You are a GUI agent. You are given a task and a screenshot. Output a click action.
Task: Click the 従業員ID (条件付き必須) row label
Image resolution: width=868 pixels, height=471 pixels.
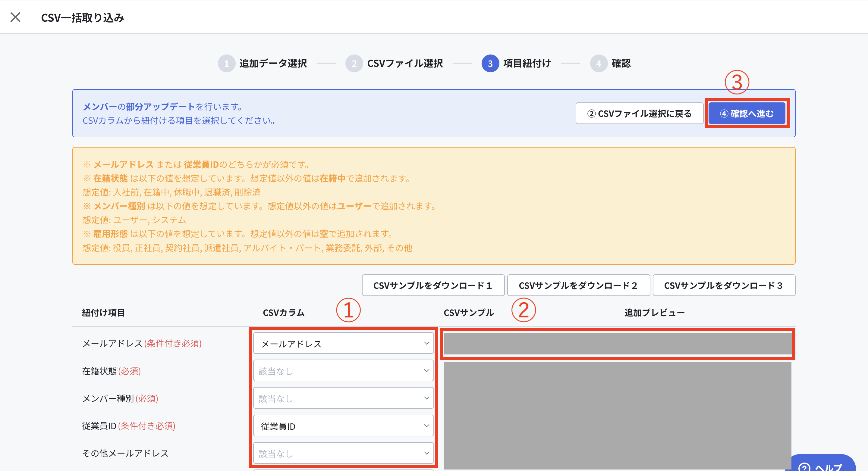[129, 426]
